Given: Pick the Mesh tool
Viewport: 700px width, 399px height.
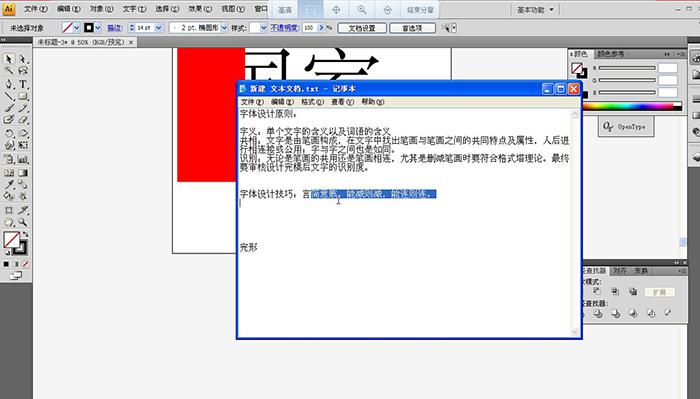Looking at the screenshot, I should pos(9,172).
